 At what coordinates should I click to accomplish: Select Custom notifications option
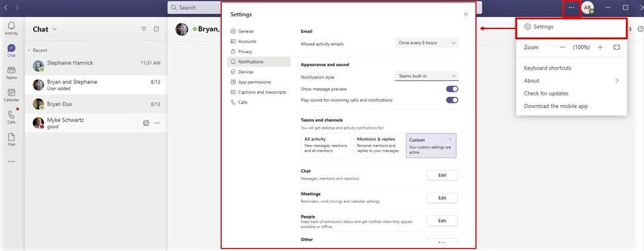click(x=431, y=145)
